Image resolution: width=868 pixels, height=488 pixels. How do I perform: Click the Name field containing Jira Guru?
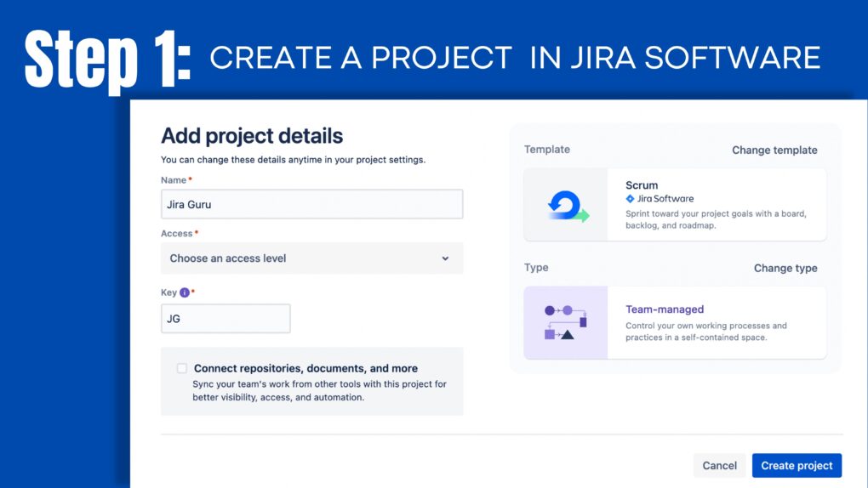pos(311,204)
